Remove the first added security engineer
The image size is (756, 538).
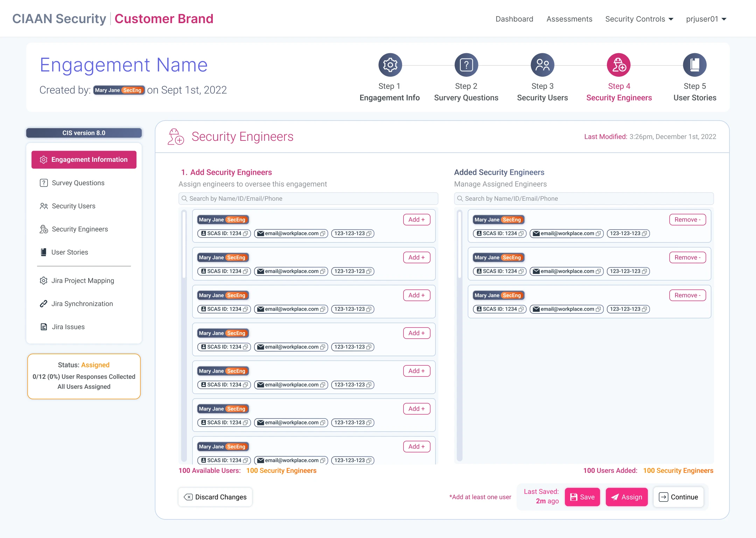click(687, 220)
